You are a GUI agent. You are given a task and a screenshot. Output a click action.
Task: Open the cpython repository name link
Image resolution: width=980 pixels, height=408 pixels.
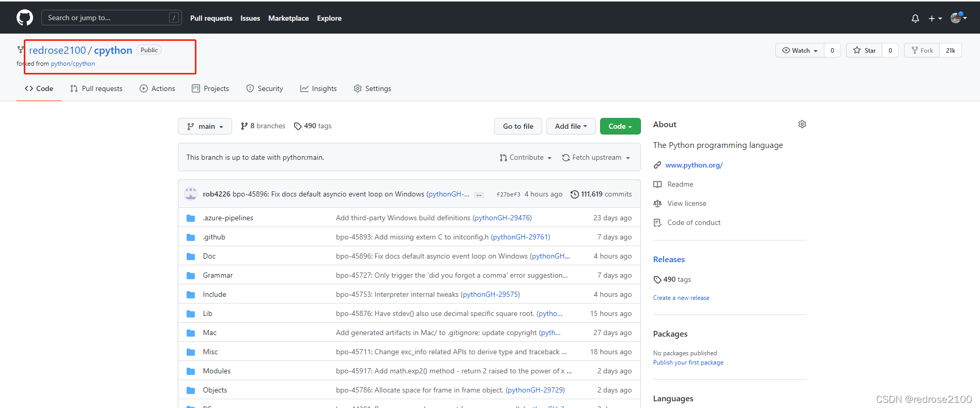pos(113,50)
